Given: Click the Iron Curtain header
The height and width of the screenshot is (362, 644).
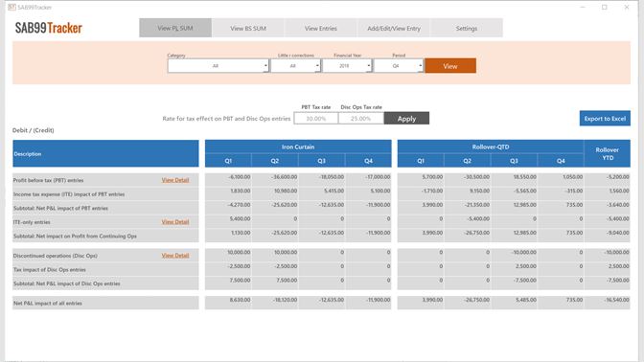Looking at the screenshot, I should pos(298,147).
